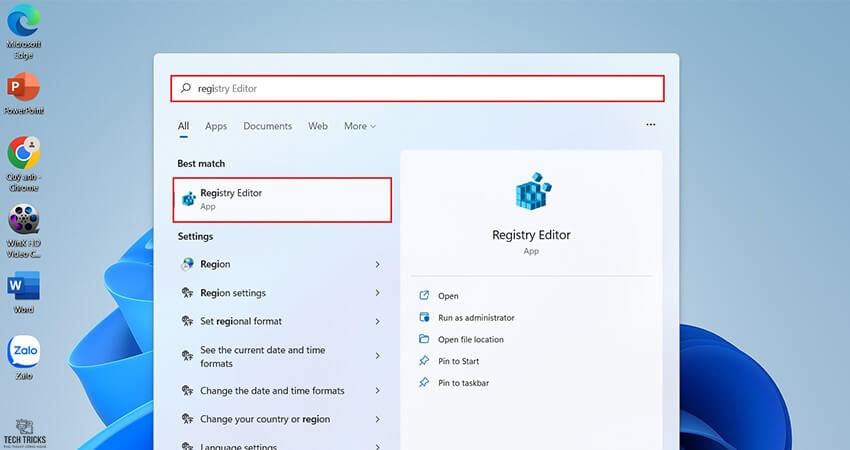Click the Best match heading
Viewport: 850px width, 450px height.
(x=201, y=163)
